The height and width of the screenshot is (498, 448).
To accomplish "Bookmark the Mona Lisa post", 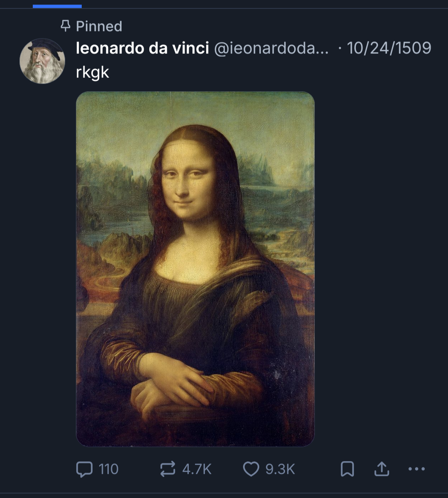I will pos(347,469).
